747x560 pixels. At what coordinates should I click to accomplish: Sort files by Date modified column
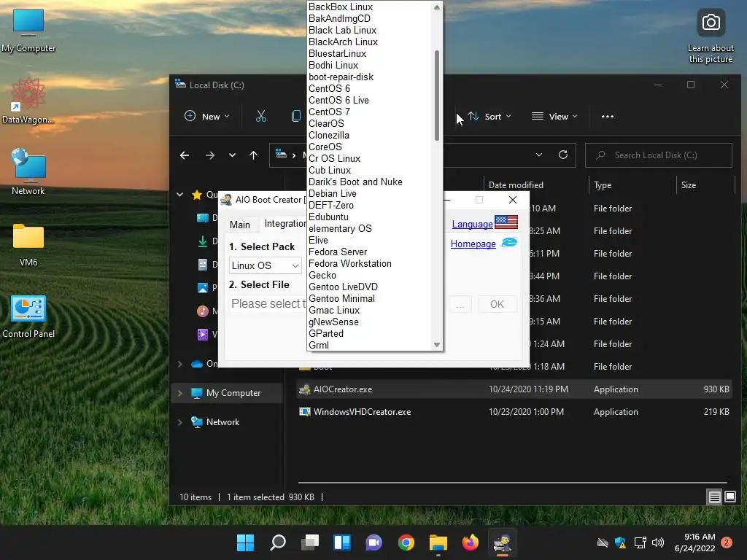coord(516,185)
